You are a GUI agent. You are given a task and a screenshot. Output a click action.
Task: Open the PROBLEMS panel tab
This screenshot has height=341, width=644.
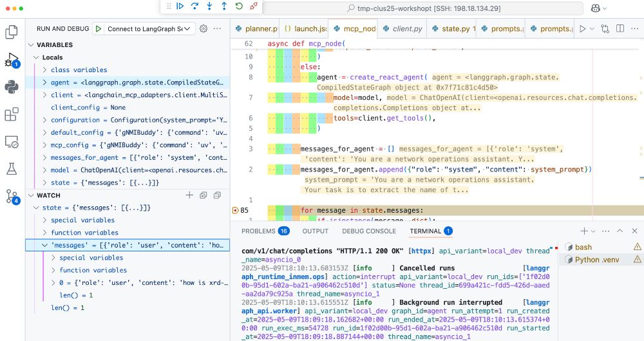coord(265,231)
